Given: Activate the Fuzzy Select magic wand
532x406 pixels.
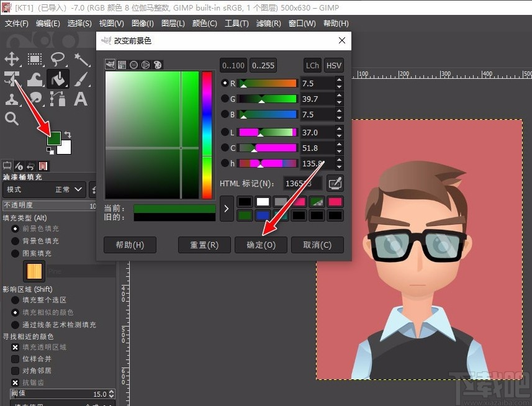Looking at the screenshot, I should tap(81, 60).
